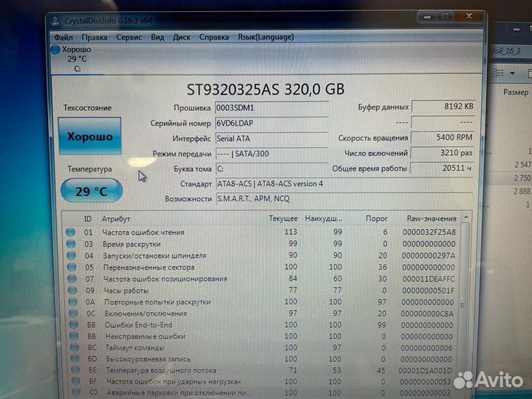Click the blue health circle next to Хорошо at top

coord(55,50)
